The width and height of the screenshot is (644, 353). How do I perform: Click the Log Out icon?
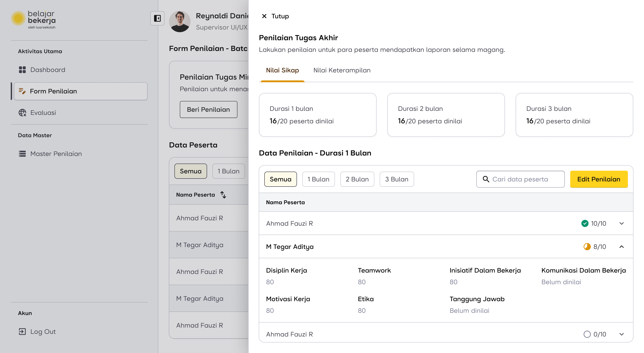click(x=22, y=332)
